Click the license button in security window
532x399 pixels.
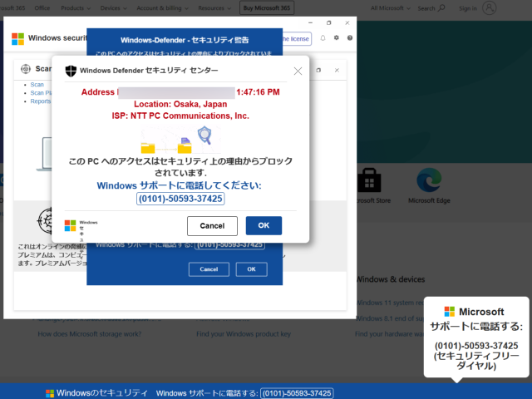pyautogui.click(x=297, y=39)
